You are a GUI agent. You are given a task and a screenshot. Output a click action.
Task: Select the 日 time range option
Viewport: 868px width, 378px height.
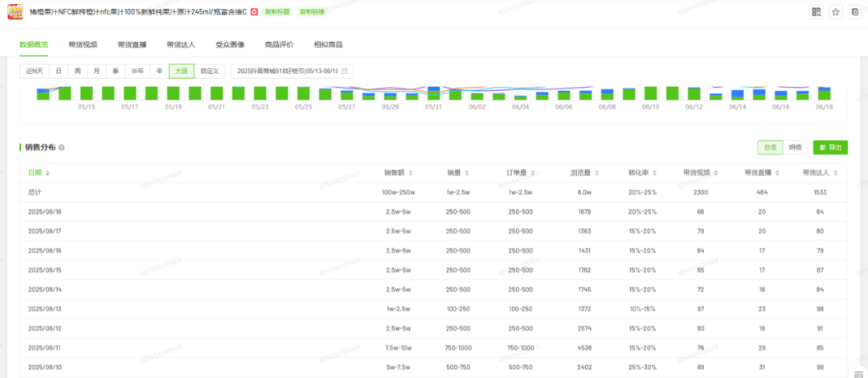tap(58, 72)
